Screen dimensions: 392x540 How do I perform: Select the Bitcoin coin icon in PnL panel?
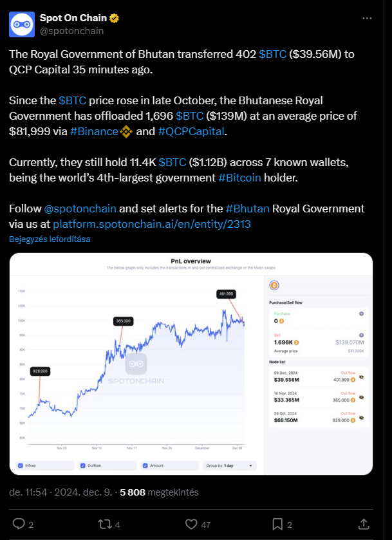tap(274, 286)
